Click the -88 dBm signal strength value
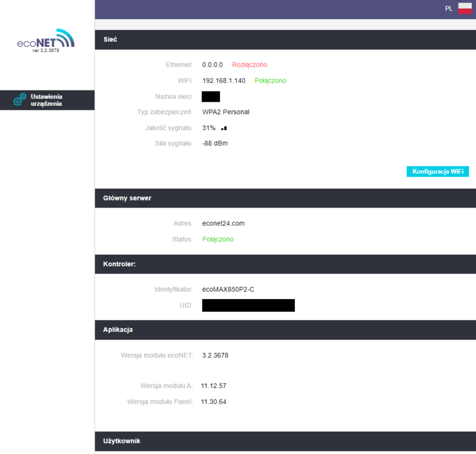Viewport: 476px width, 454px height. 215,143
